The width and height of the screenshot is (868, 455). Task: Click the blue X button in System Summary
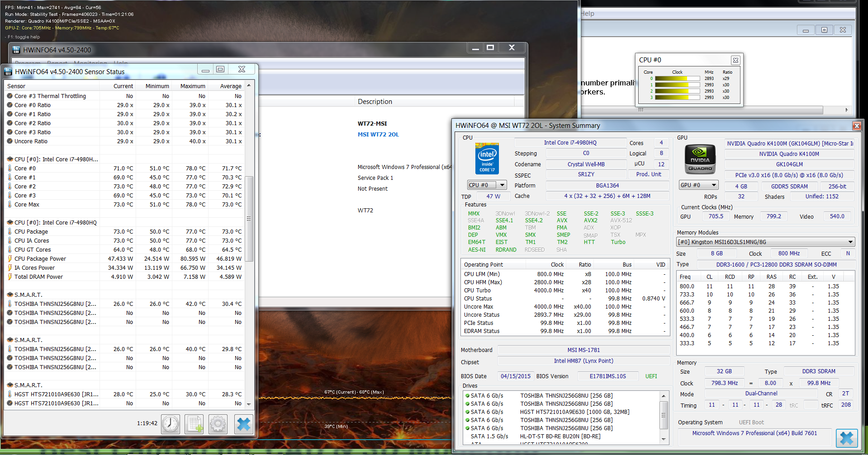pyautogui.click(x=847, y=438)
